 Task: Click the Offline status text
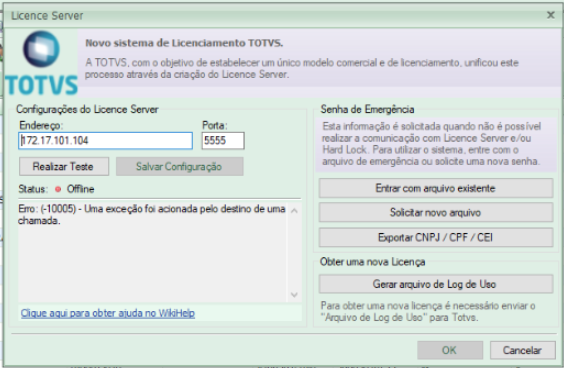(81, 189)
